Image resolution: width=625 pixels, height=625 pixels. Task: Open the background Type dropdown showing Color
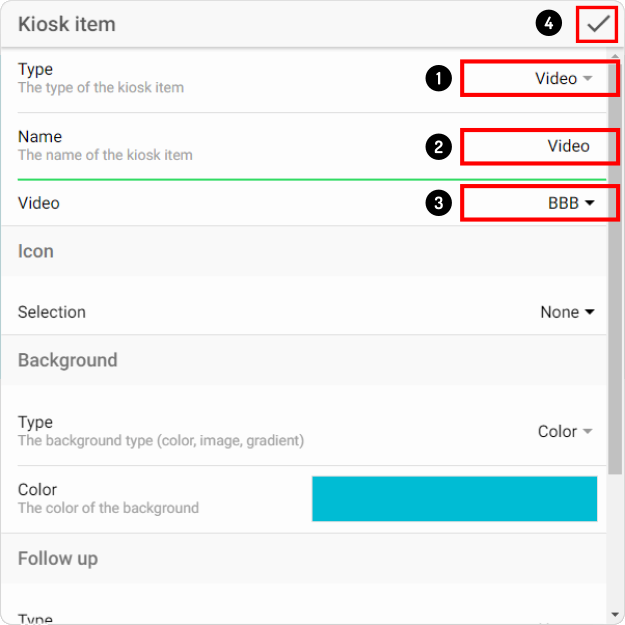coord(565,431)
